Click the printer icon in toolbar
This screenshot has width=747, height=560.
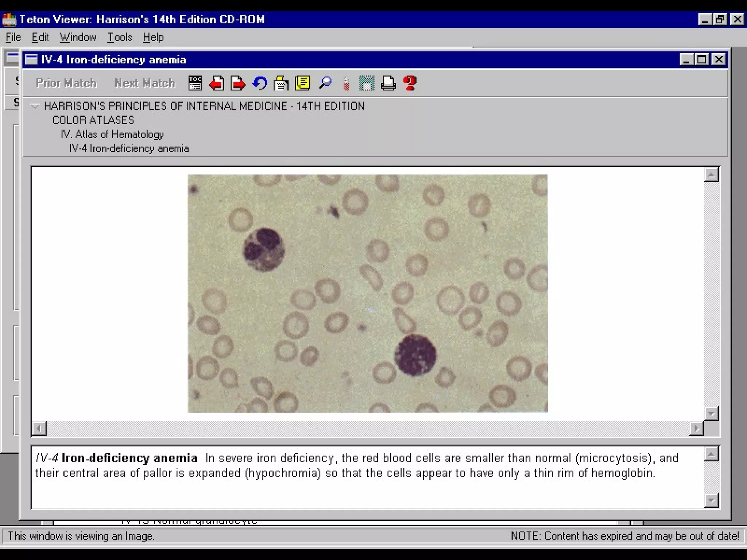pyautogui.click(x=388, y=83)
